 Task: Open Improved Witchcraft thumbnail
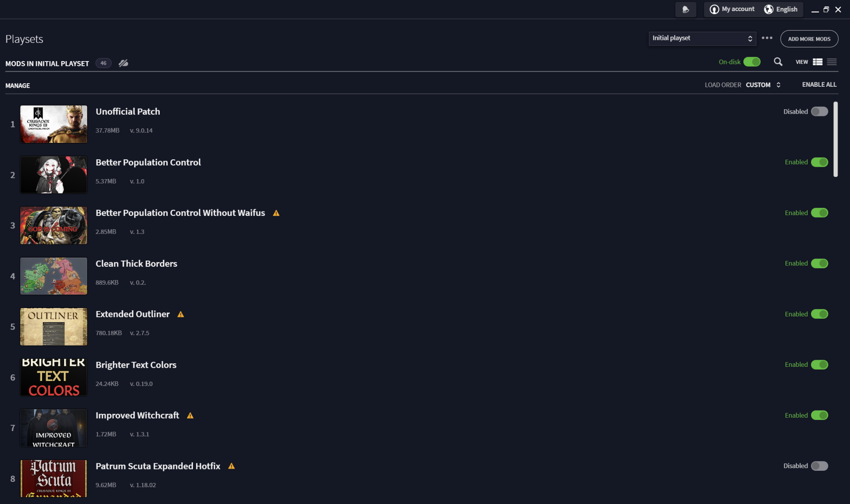tap(54, 428)
